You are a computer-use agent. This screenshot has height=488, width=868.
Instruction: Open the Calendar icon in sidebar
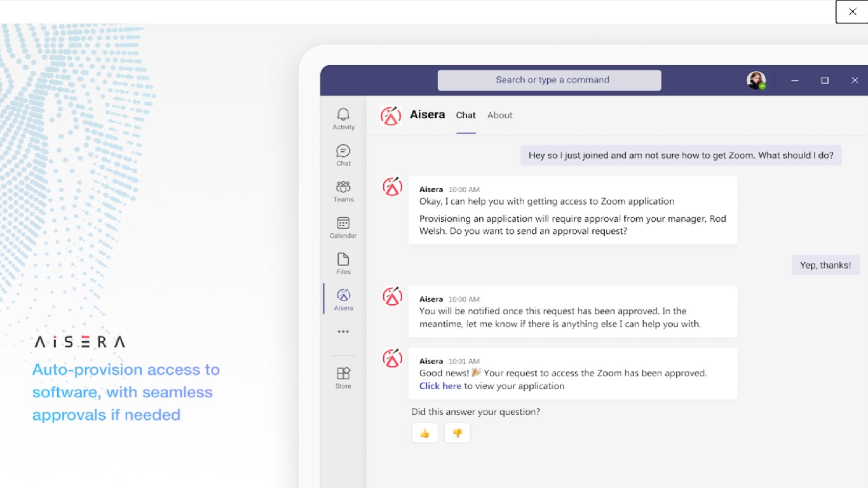click(x=343, y=227)
